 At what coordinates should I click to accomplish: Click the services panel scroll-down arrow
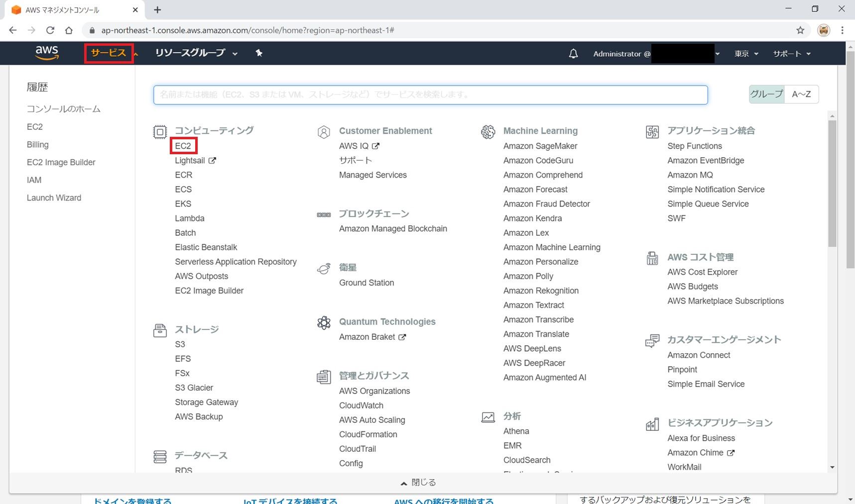pos(832,467)
